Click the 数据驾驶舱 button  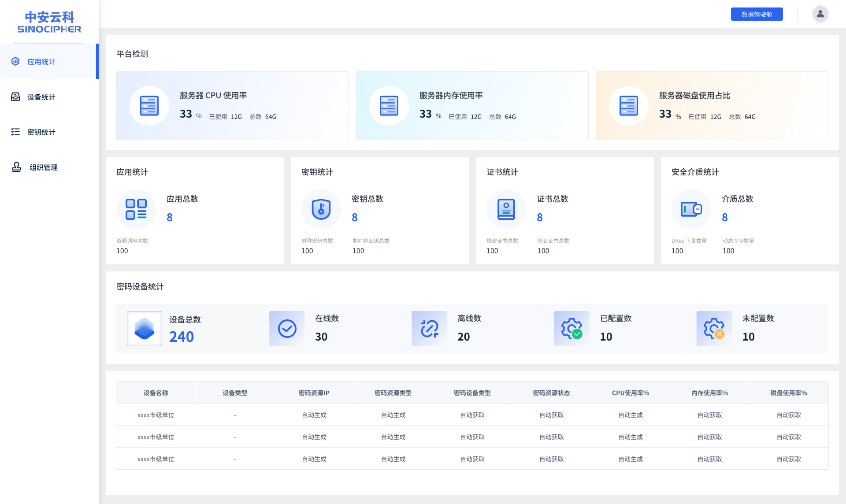(x=757, y=14)
